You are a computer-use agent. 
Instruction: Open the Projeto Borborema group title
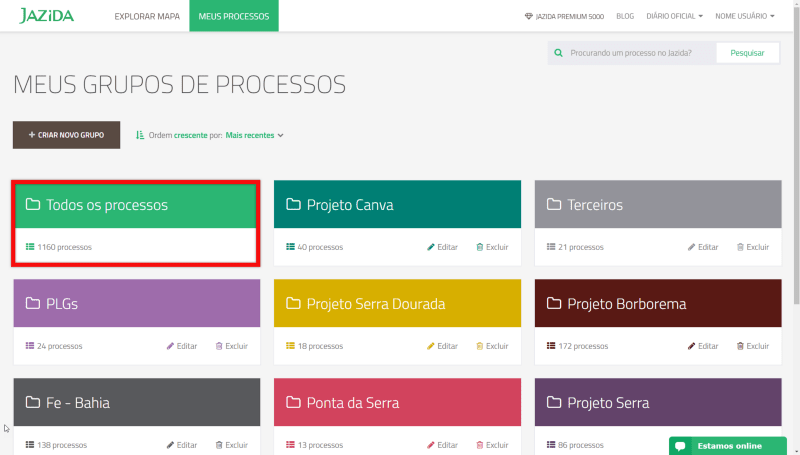tap(627, 304)
